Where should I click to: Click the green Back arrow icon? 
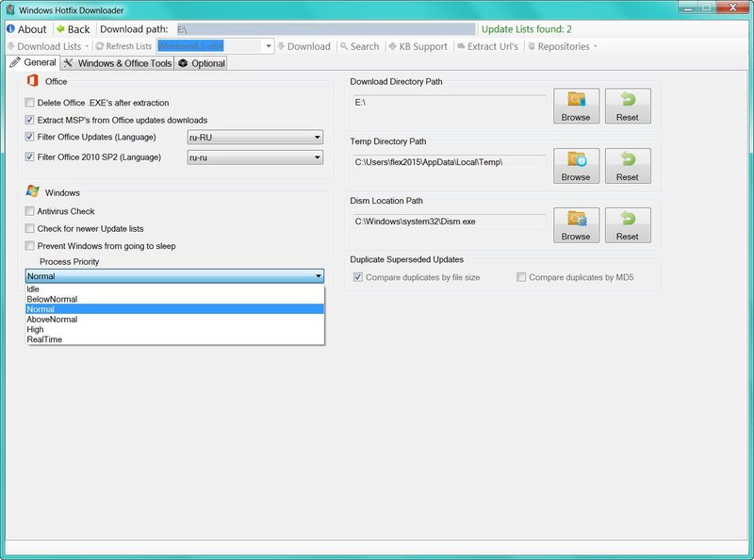pyautogui.click(x=60, y=29)
